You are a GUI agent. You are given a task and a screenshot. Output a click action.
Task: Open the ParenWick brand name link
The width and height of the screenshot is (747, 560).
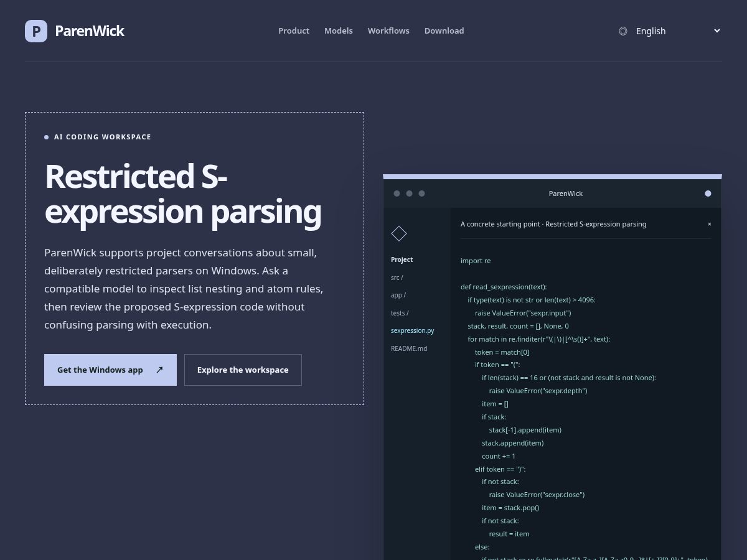pyautogui.click(x=90, y=31)
